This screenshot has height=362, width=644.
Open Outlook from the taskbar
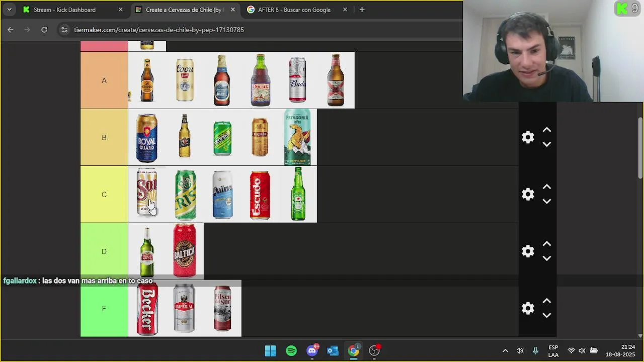pos(333,350)
